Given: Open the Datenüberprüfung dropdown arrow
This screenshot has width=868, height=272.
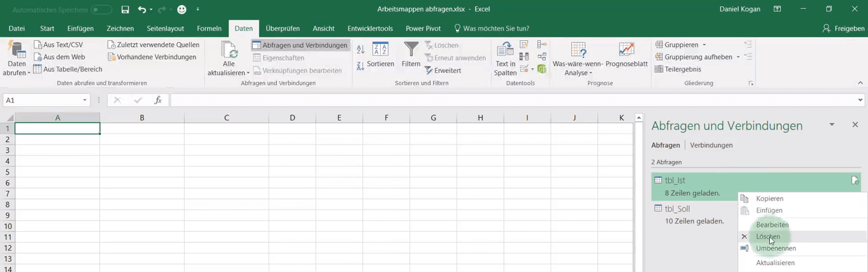Looking at the screenshot, I should coord(532,69).
